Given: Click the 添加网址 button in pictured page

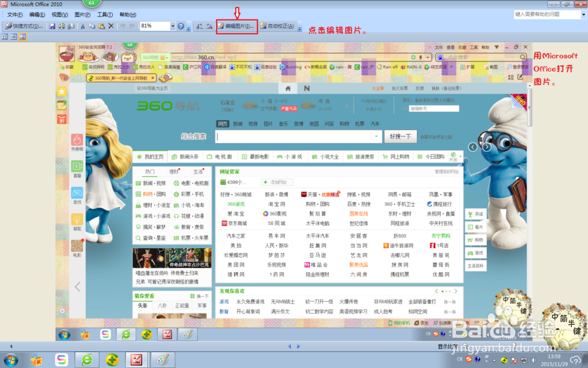Looking at the screenshot, I should 277,182.
